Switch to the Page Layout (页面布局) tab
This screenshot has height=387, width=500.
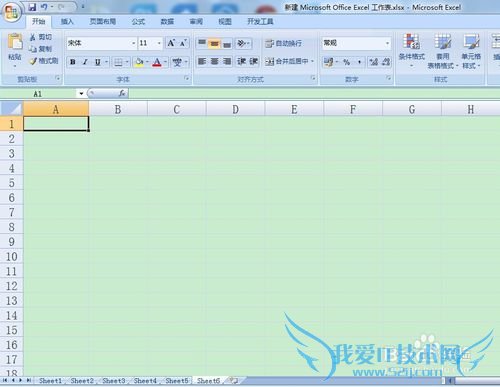(x=103, y=22)
